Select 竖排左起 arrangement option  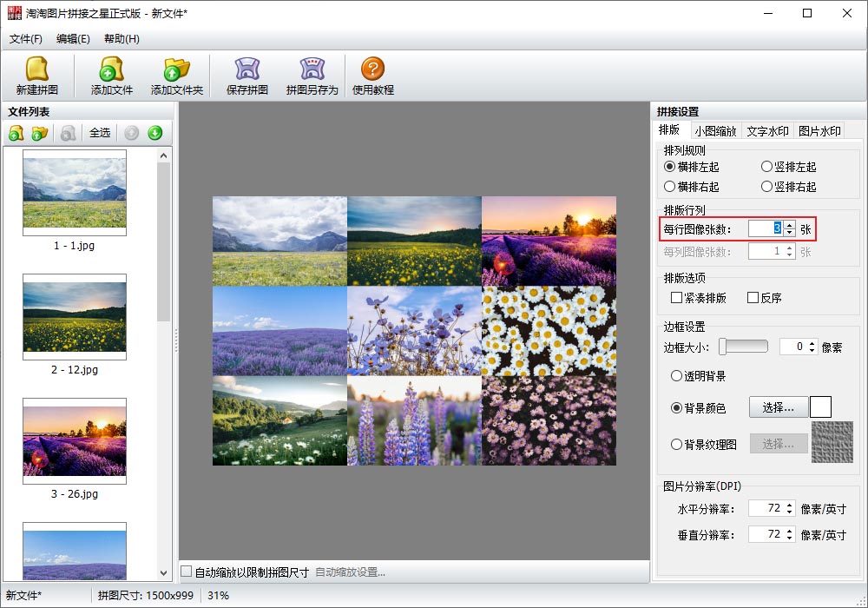click(789, 167)
